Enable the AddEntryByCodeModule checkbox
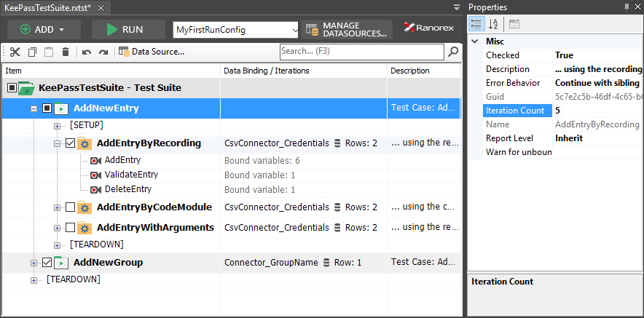 click(x=70, y=207)
